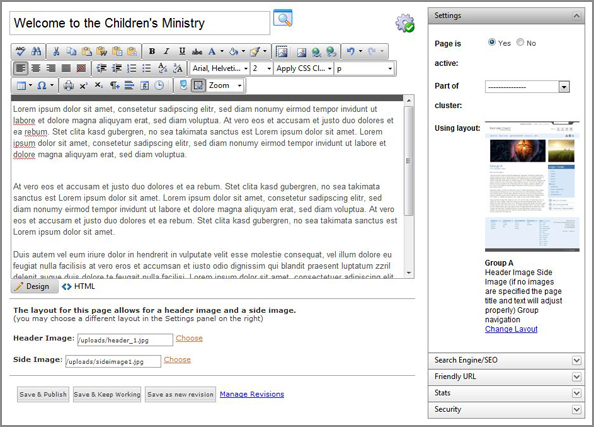Copy selection using copy icon
Viewport: 594px width, 427px height.
(71, 52)
